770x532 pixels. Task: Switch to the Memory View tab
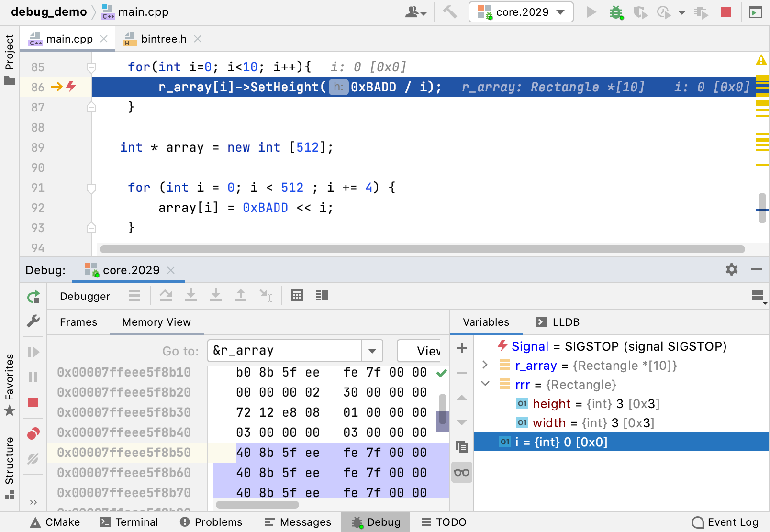pyautogui.click(x=156, y=322)
